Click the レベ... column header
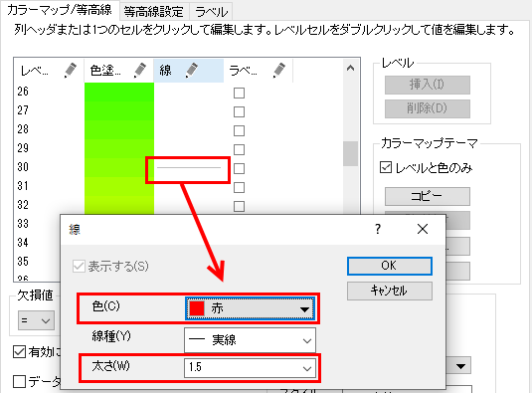 click(x=49, y=71)
